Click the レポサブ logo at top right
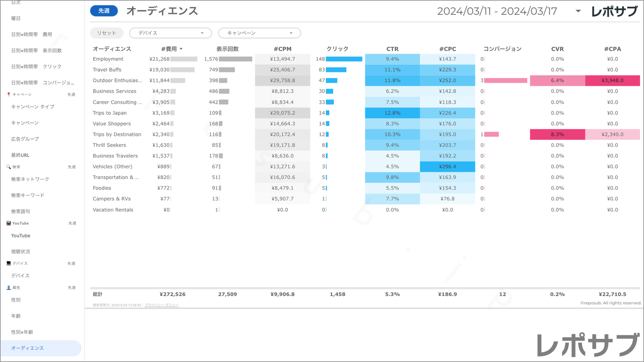644x362 pixels. tap(614, 12)
